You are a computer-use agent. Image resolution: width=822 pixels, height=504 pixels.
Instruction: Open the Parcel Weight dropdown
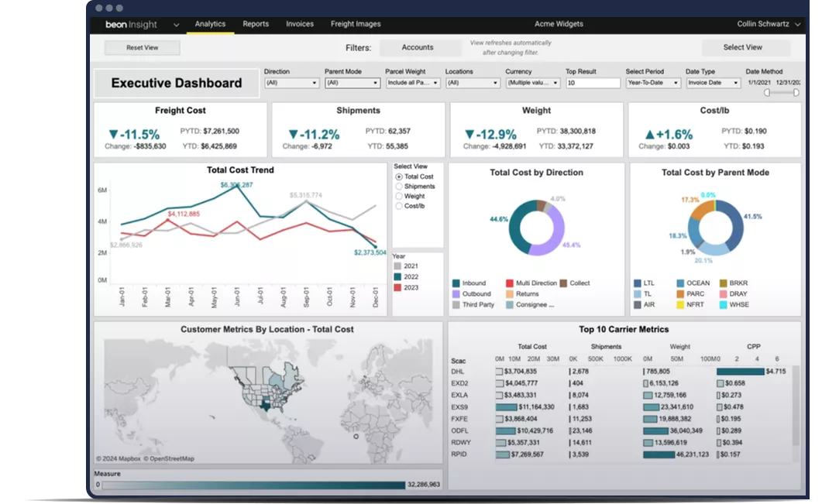tap(412, 83)
